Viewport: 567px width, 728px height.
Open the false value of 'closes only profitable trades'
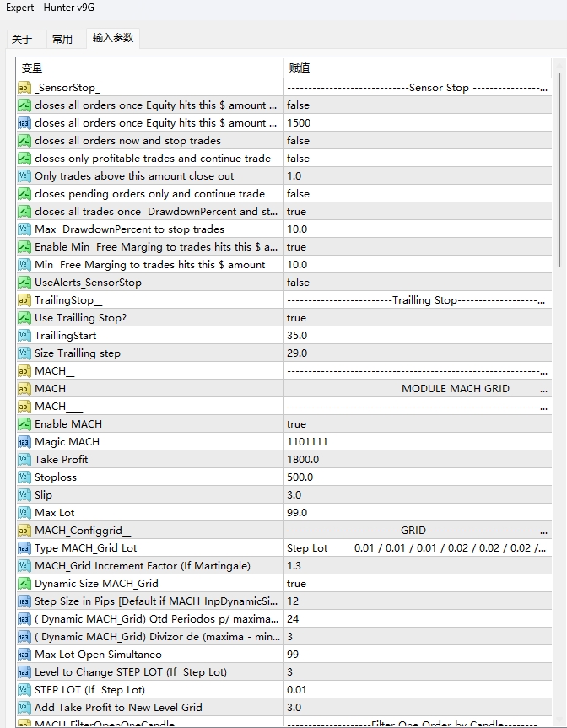pos(418,159)
